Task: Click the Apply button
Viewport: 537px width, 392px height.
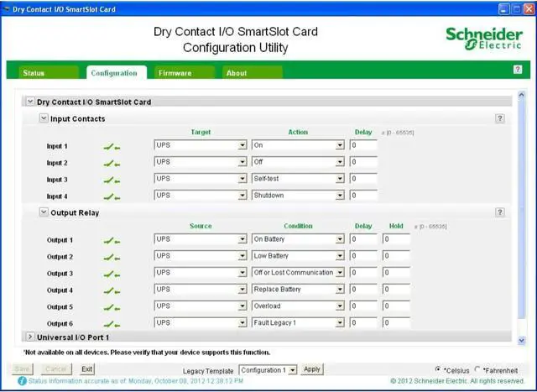Action: (x=312, y=369)
